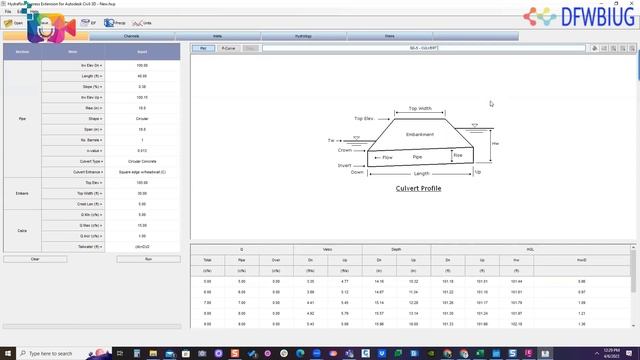Edit the Inv Elev Dn input value
This screenshot has height=360, width=640.
click(142, 65)
